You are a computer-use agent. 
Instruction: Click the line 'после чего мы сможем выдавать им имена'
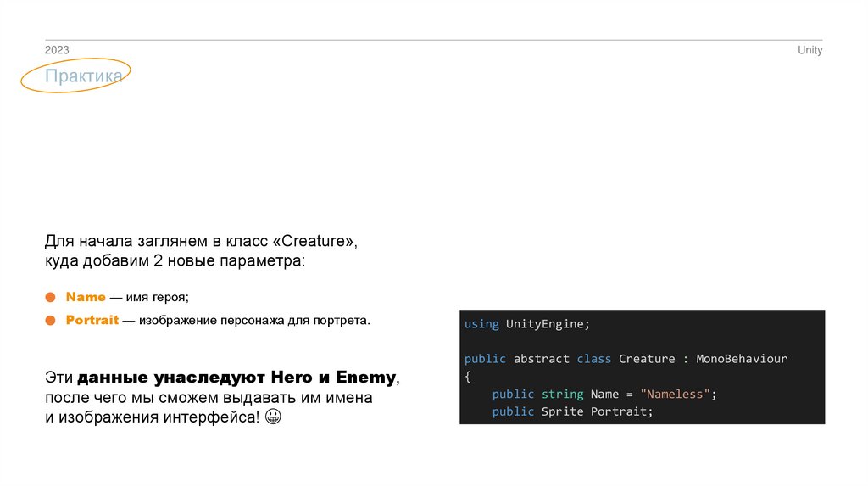[x=209, y=397]
